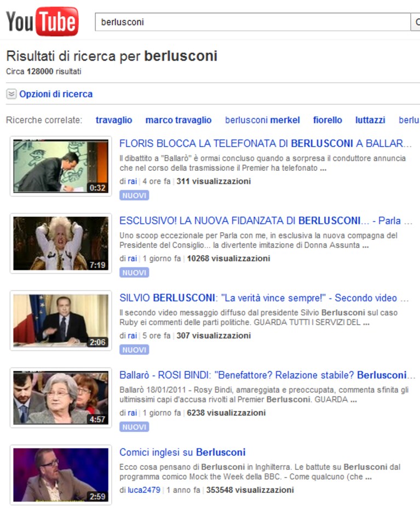This screenshot has height=518, width=420.
Task: Open rai channel under La verità video
Action: (x=132, y=336)
